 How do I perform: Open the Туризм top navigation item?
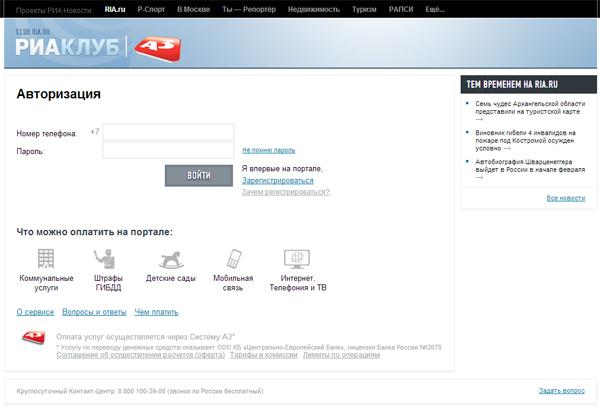[x=392, y=8]
